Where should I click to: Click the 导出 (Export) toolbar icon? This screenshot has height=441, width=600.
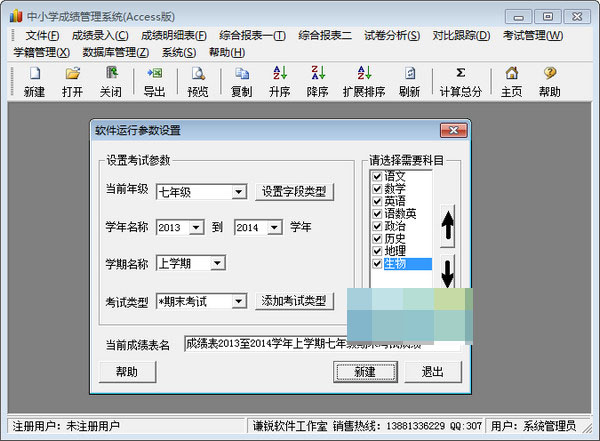(x=154, y=74)
